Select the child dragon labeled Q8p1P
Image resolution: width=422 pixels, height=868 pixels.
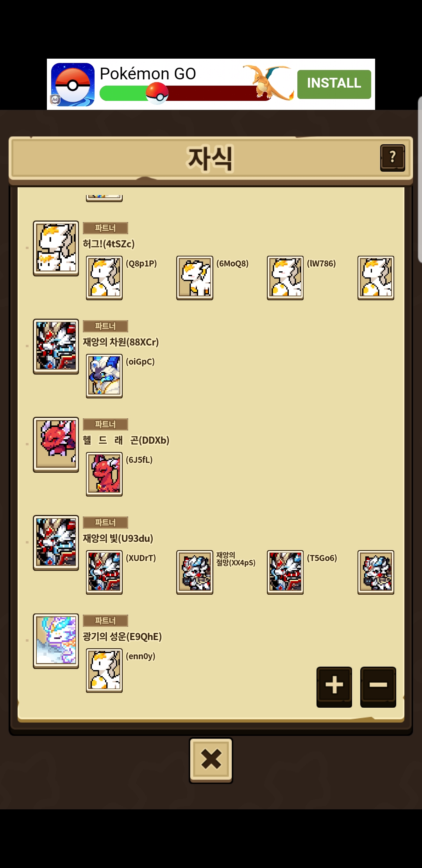pyautogui.click(x=104, y=278)
